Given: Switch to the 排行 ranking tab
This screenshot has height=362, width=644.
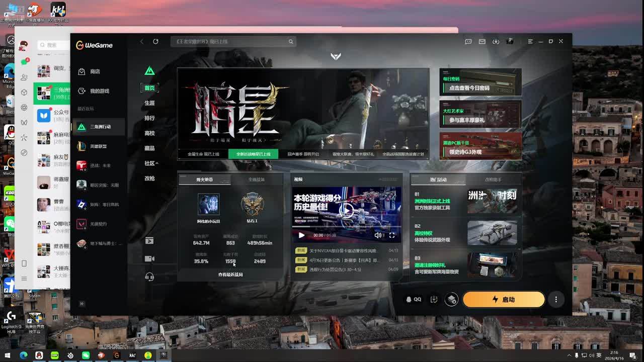Looking at the screenshot, I should coord(149,118).
